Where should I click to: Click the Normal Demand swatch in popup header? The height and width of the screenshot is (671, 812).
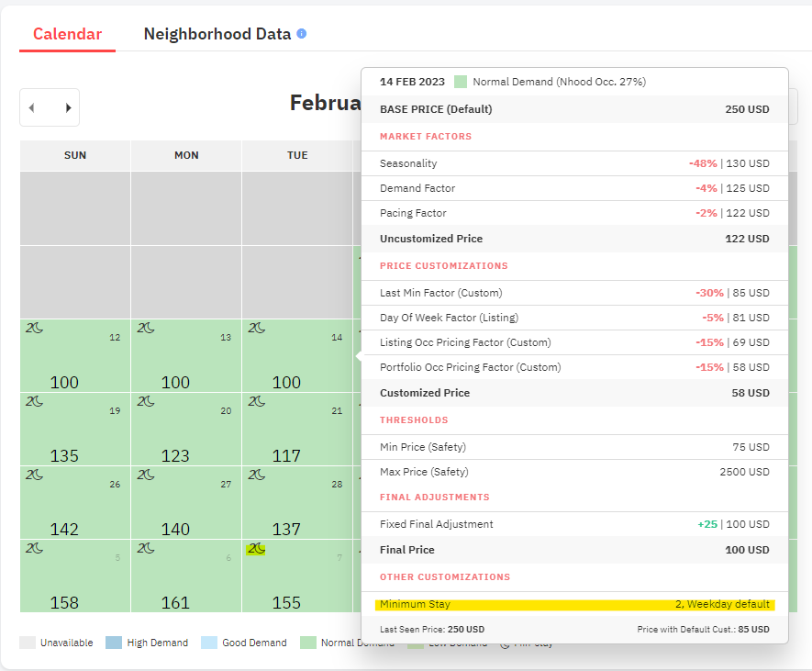461,82
